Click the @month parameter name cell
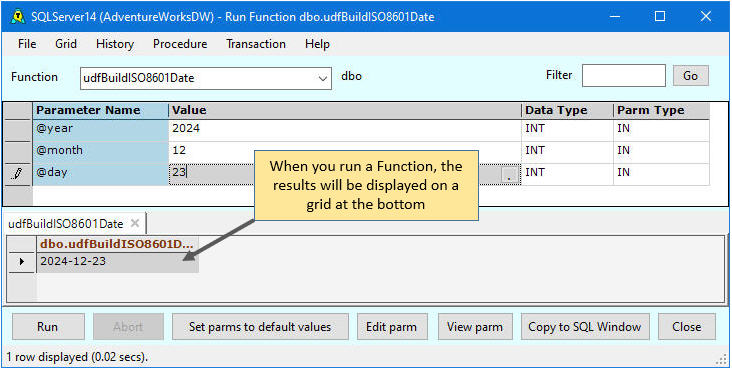This screenshot has height=370, width=732. (100, 152)
